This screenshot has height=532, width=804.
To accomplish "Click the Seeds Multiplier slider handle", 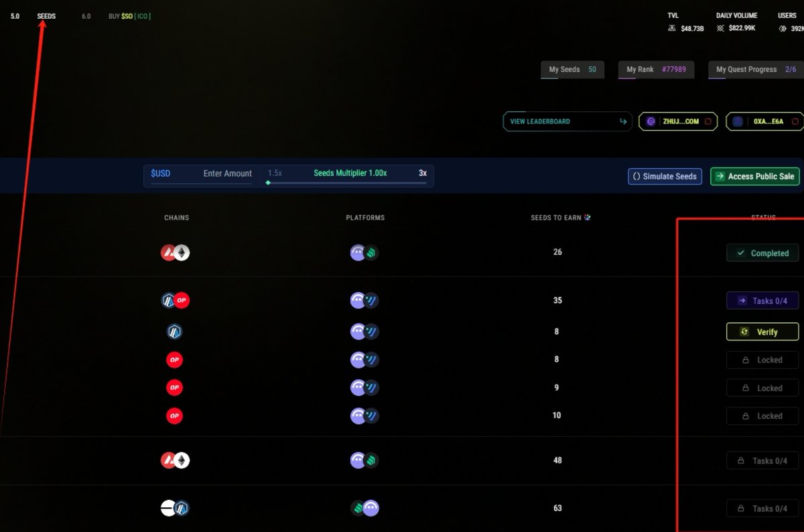I will (x=268, y=182).
